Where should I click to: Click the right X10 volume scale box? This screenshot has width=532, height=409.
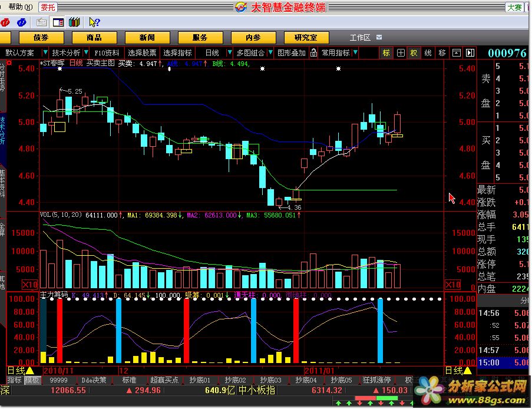point(452,285)
